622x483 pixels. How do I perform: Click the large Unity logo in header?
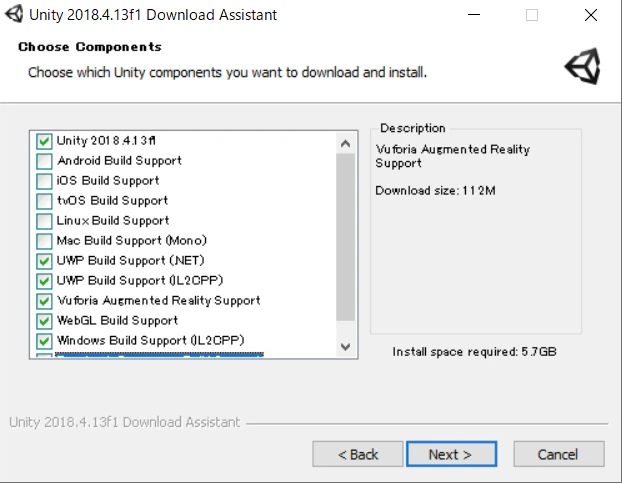coord(583,66)
